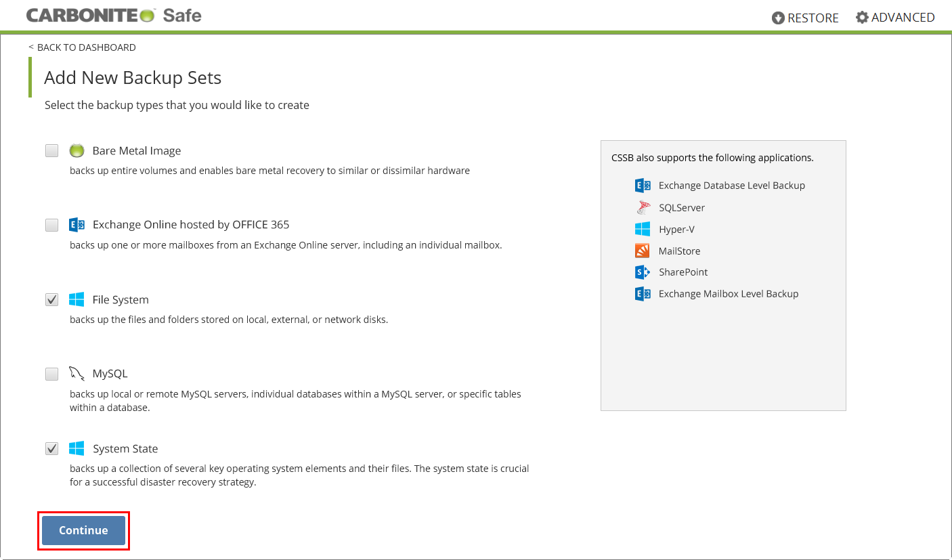Viewport: 952px width, 560px height.
Task: Click the Exchange Database Level Backup icon
Action: pos(643,186)
